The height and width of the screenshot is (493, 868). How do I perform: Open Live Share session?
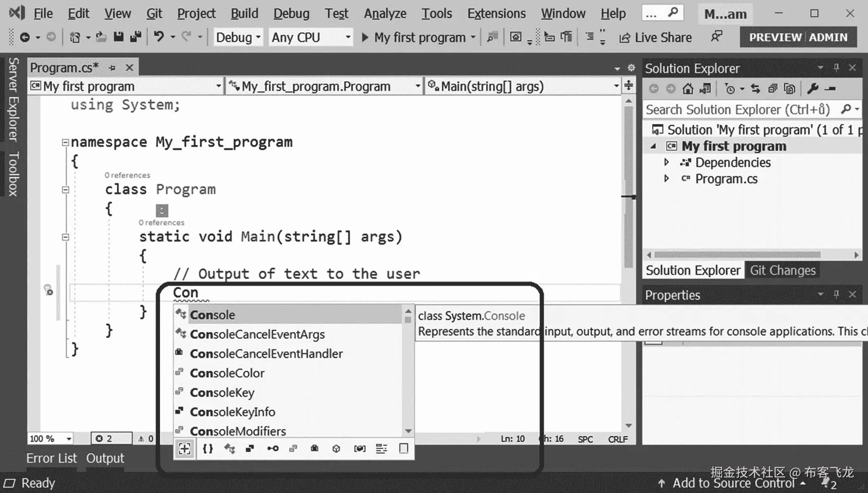pyautogui.click(x=656, y=37)
